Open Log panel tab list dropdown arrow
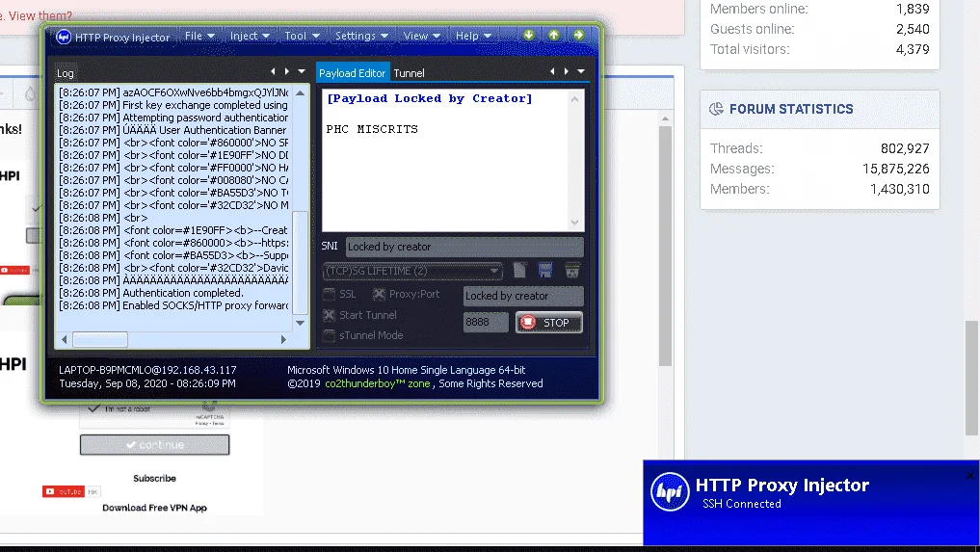The image size is (980, 552). [x=302, y=72]
